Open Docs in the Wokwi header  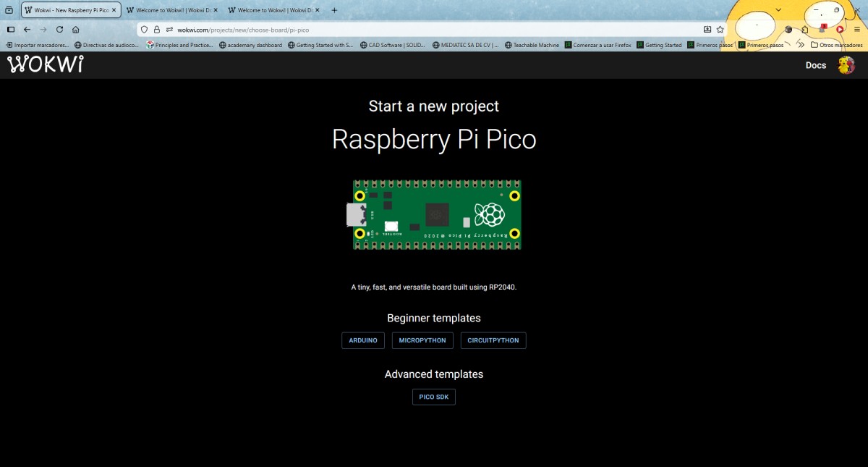816,65
